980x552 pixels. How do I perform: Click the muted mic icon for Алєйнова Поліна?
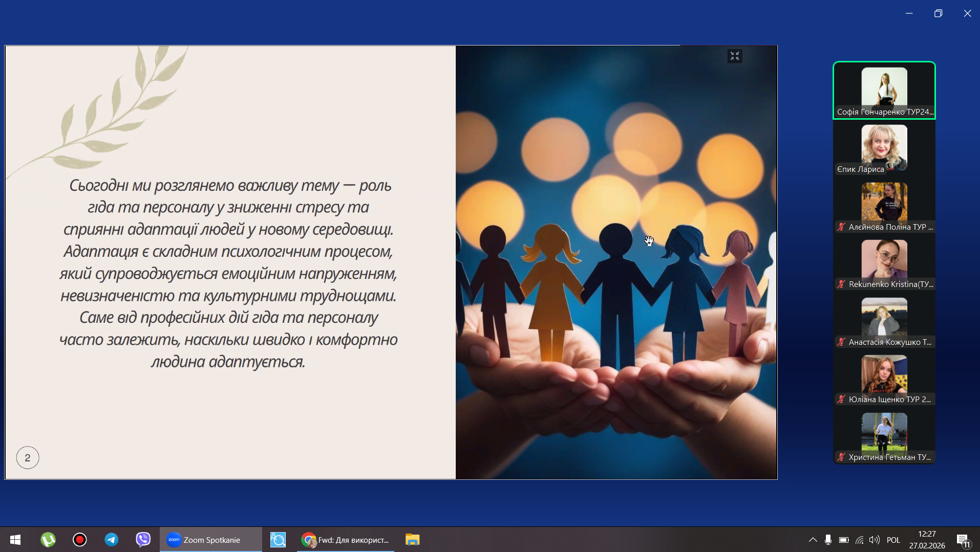tap(841, 227)
